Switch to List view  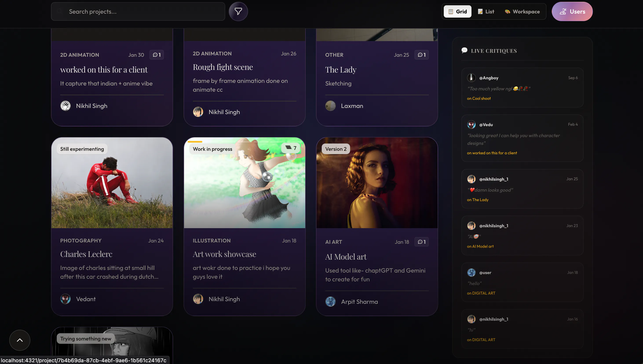click(486, 11)
